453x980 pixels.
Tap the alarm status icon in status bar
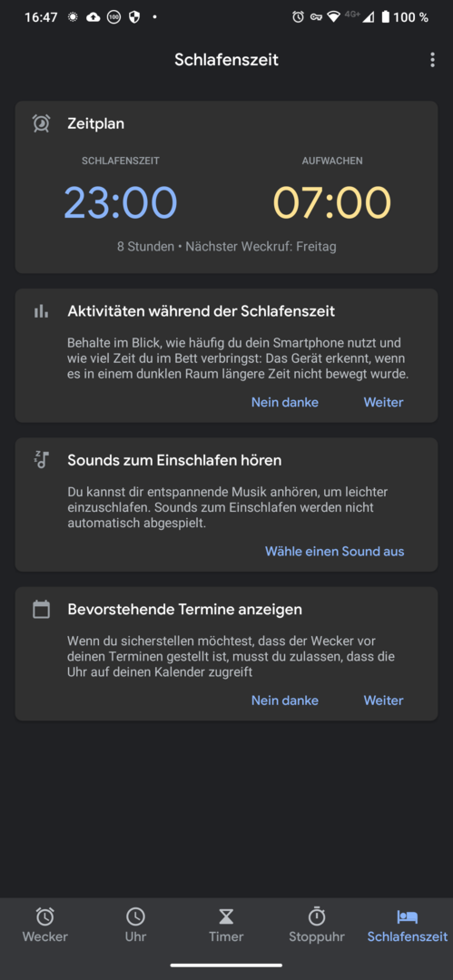[x=298, y=17]
